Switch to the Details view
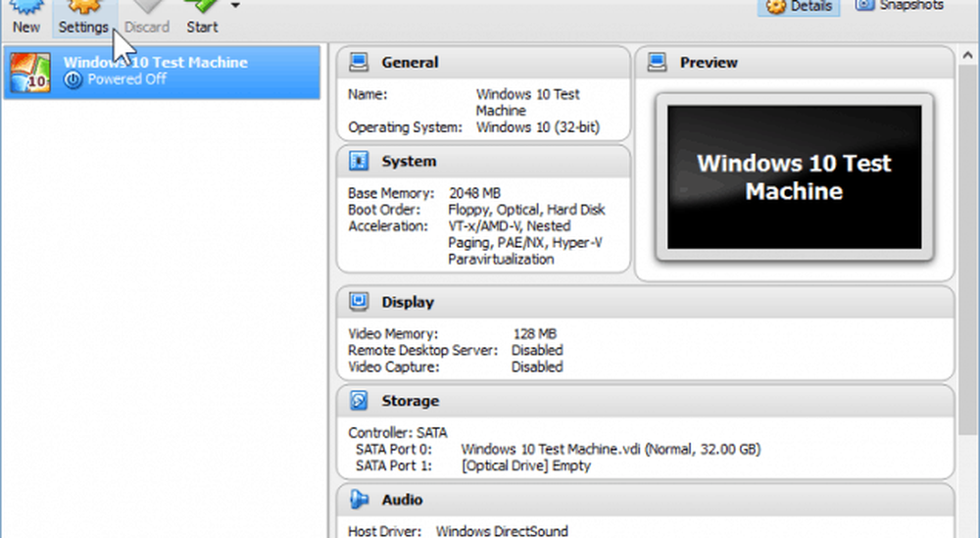The width and height of the screenshot is (980, 538). click(801, 6)
